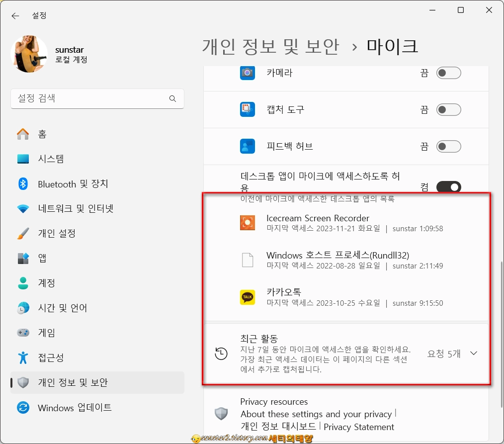Click the 설정 검색 search box
504x444 pixels.
coord(97,99)
